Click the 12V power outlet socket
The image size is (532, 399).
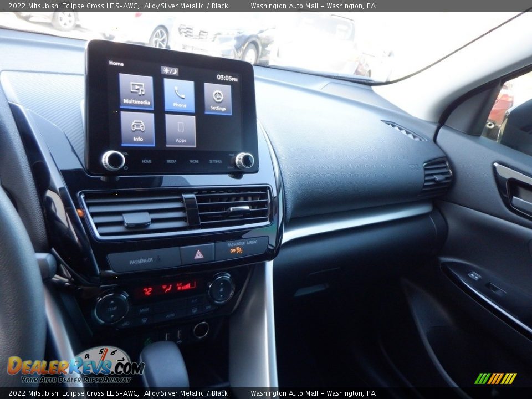(201, 330)
